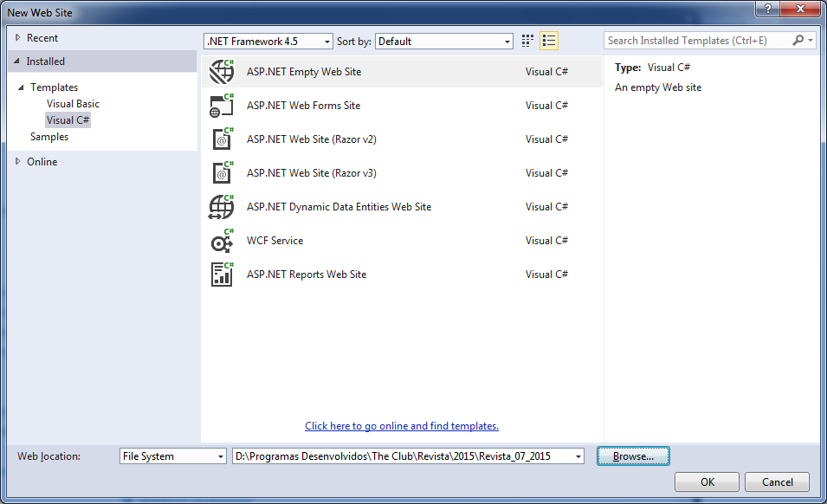Click the go online and find templates link

pyautogui.click(x=402, y=426)
